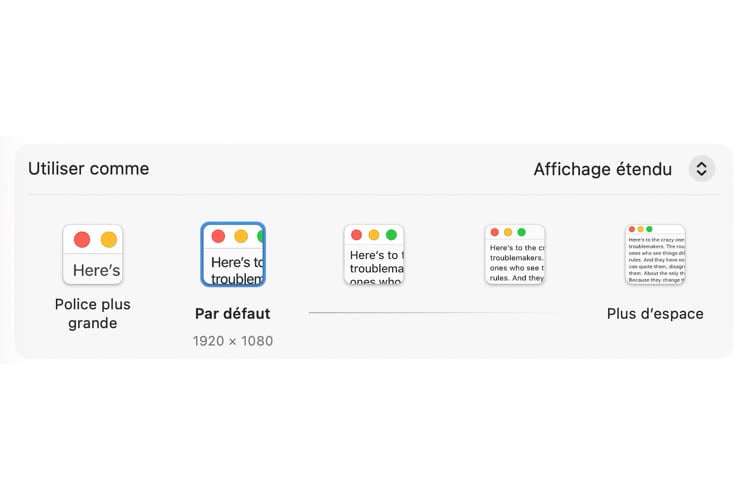Click the green dot in the middle thumbnail
750x500 pixels.
(x=391, y=235)
